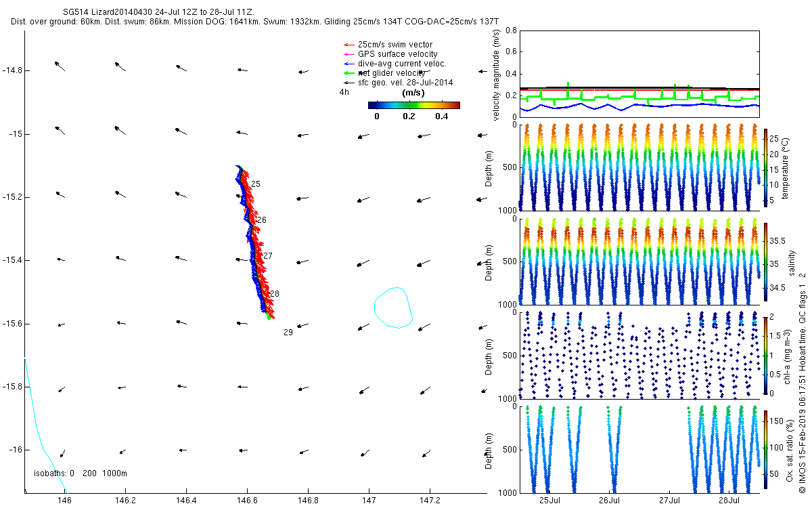The width and height of the screenshot is (812, 508).
Task: Click the 'dive-avg current veloc.' legend label
Action: (402, 64)
